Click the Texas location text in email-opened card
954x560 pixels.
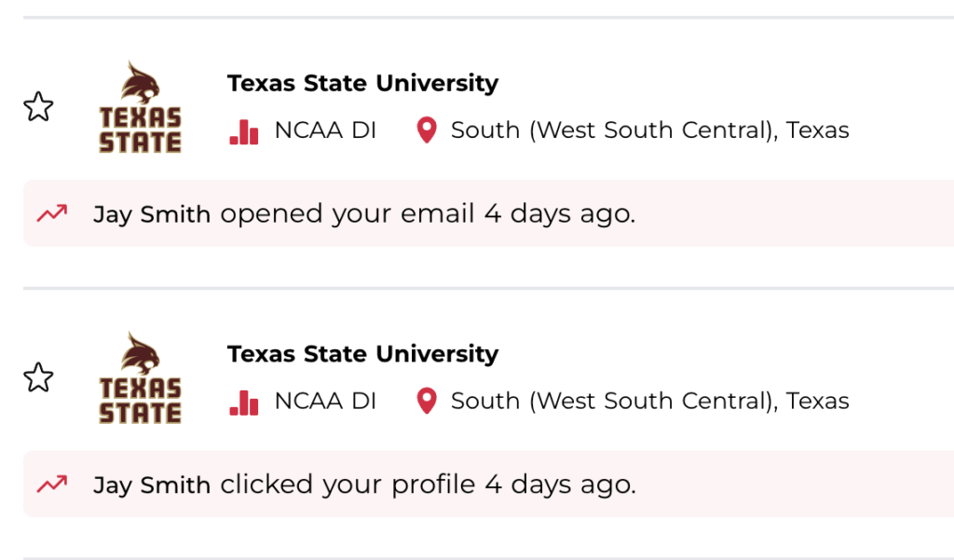click(x=649, y=130)
